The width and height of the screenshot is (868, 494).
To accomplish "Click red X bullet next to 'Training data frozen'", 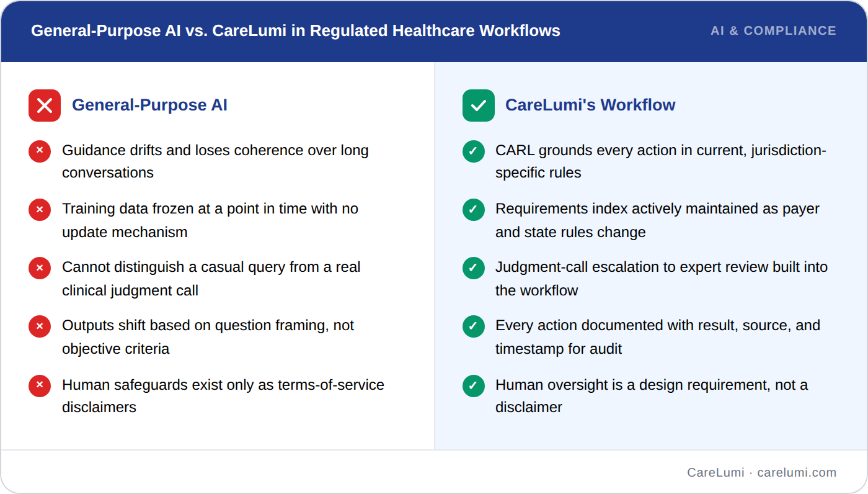I will click(x=40, y=209).
